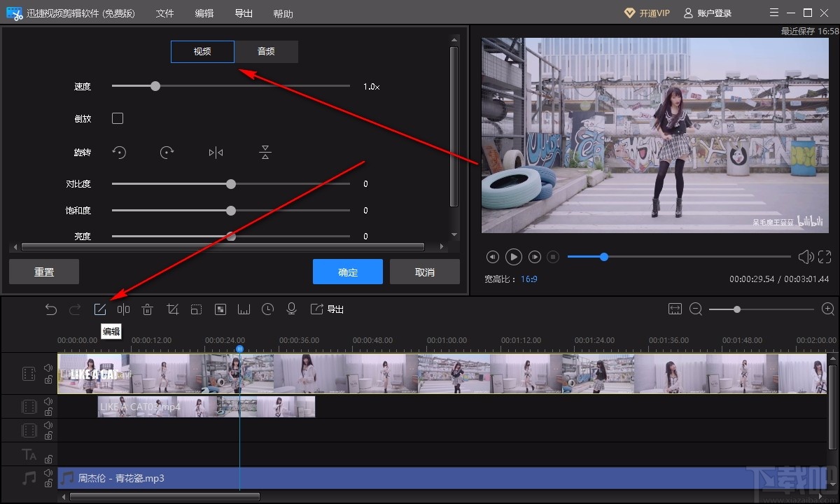840x504 pixels.
Task: Toggle lock on the 青花瓷.mp3 music track
Action: (48, 484)
